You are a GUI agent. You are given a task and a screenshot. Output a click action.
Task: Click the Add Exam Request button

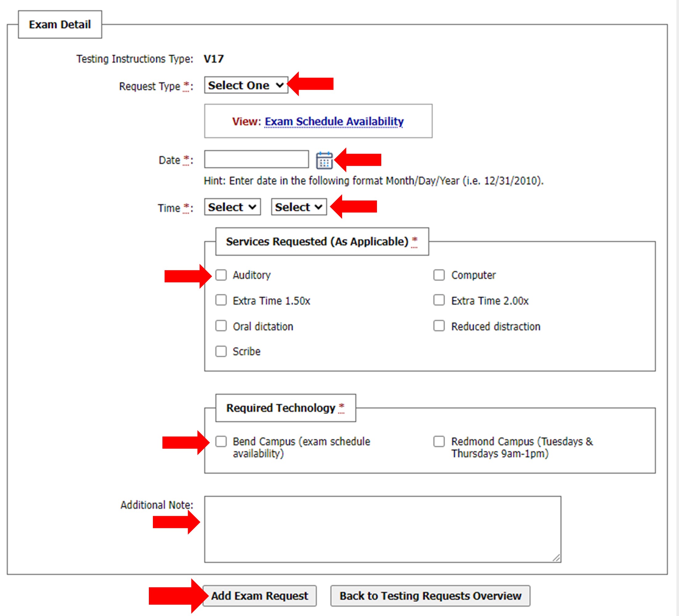(x=259, y=596)
